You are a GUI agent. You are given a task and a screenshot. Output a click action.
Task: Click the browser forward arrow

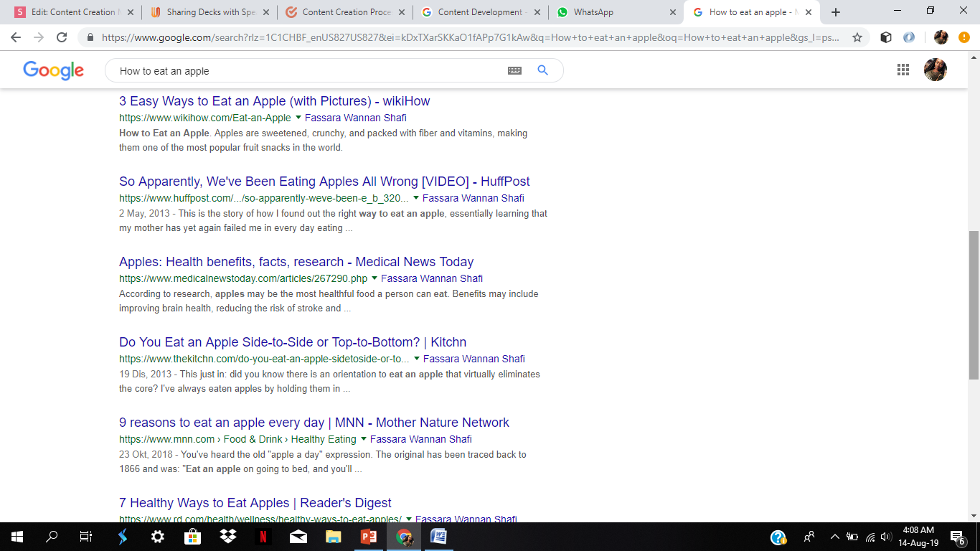39,38
